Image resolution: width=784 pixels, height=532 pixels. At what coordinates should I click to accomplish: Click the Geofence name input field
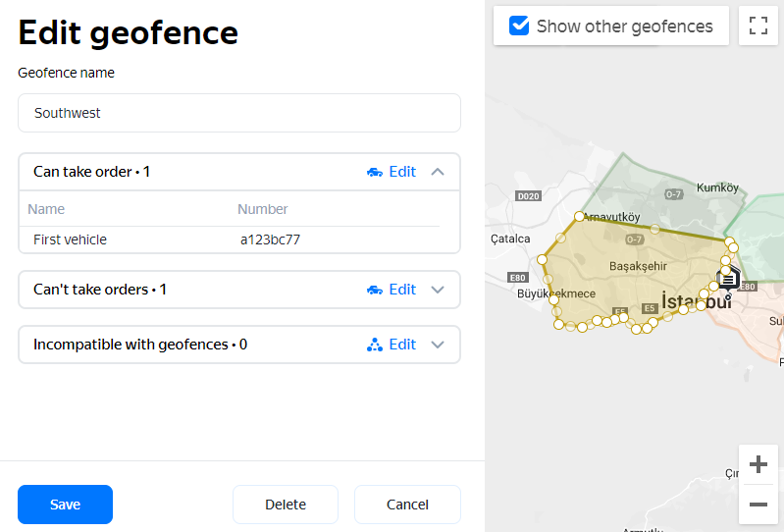[239, 113]
